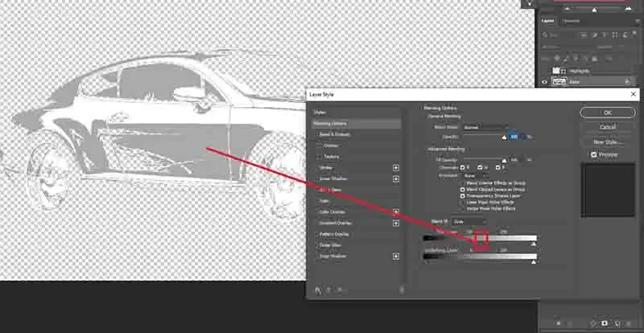
Task: Click move effect down arrow in Layer Style
Action: 340,290
